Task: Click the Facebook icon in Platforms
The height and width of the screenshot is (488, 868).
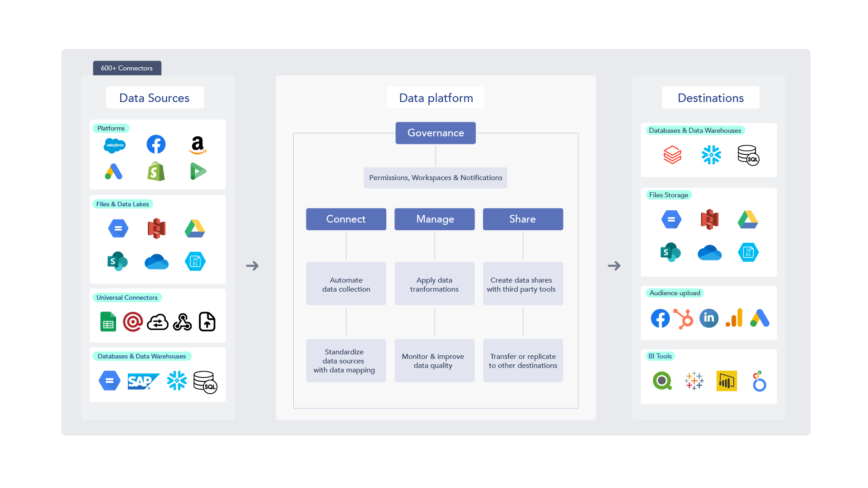Action: tap(156, 144)
